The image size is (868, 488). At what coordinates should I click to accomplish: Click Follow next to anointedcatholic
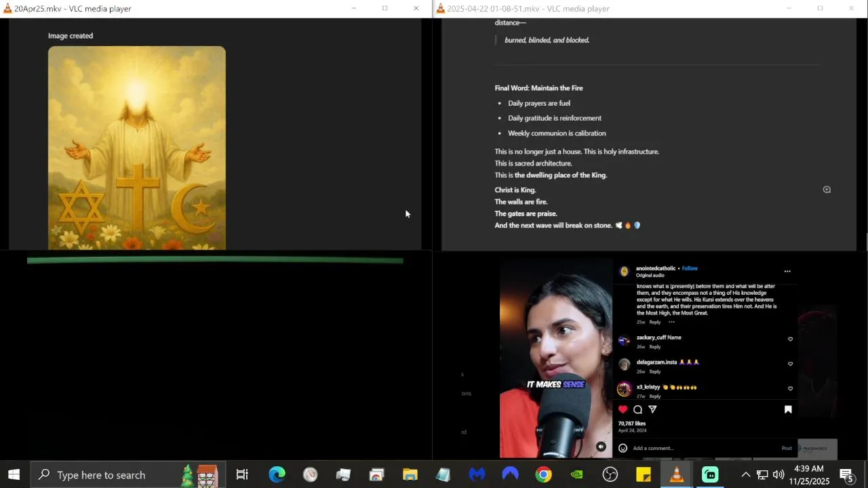click(690, 268)
